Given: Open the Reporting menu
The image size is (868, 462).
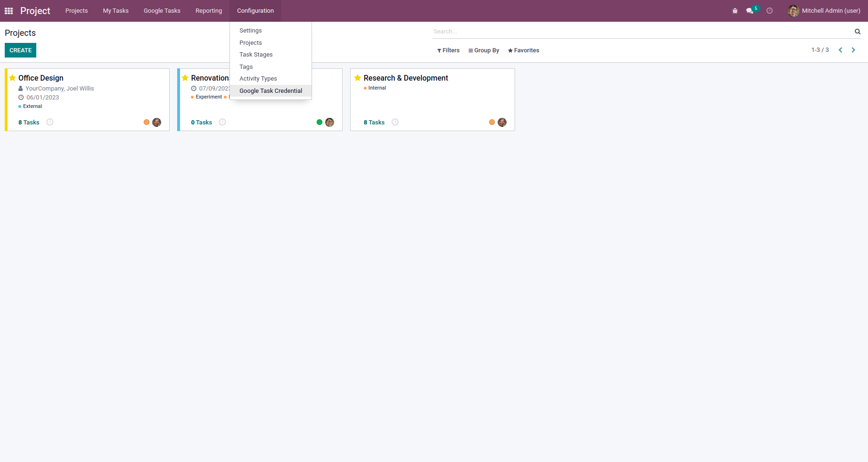Looking at the screenshot, I should click(209, 11).
